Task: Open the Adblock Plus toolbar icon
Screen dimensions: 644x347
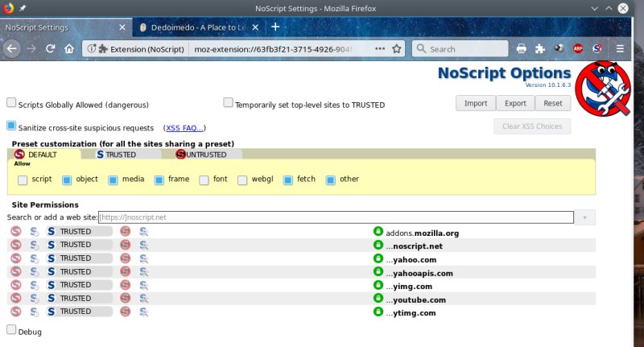Action: click(578, 48)
